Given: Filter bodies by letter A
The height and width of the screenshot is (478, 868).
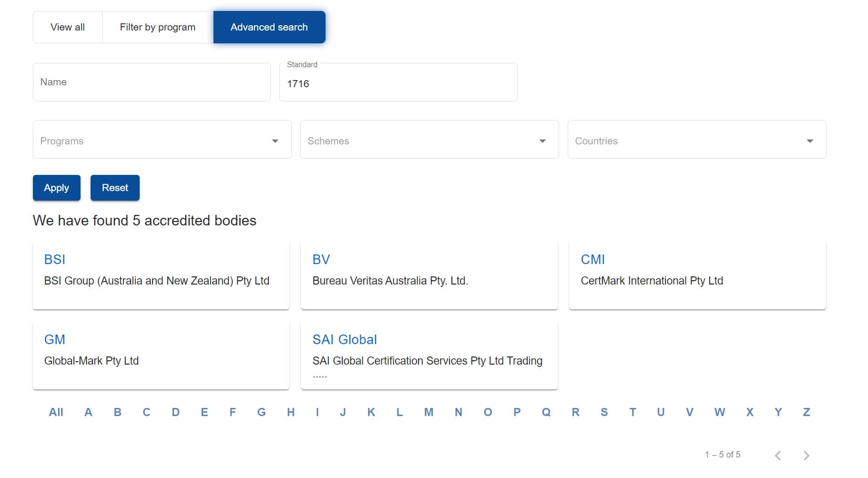Looking at the screenshot, I should 88,412.
